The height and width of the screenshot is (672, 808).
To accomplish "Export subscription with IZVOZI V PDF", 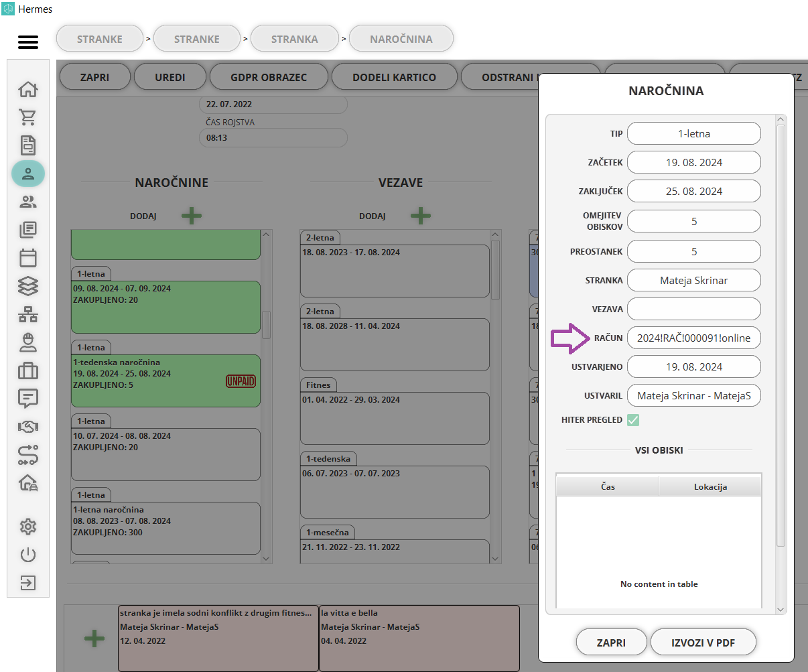I will [703, 643].
